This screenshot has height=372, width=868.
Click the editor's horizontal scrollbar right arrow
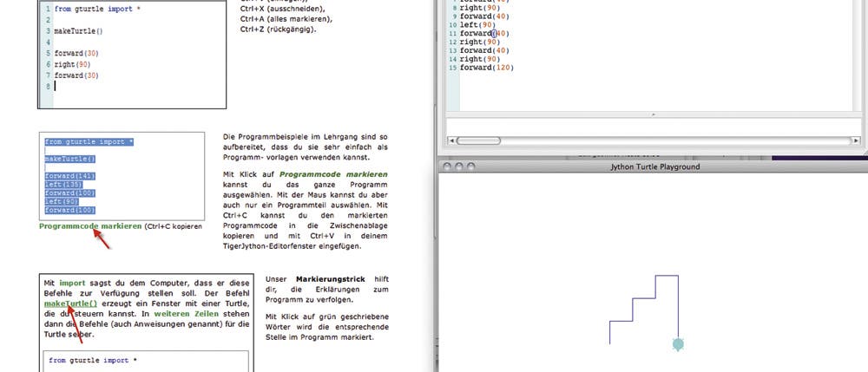coord(857,141)
